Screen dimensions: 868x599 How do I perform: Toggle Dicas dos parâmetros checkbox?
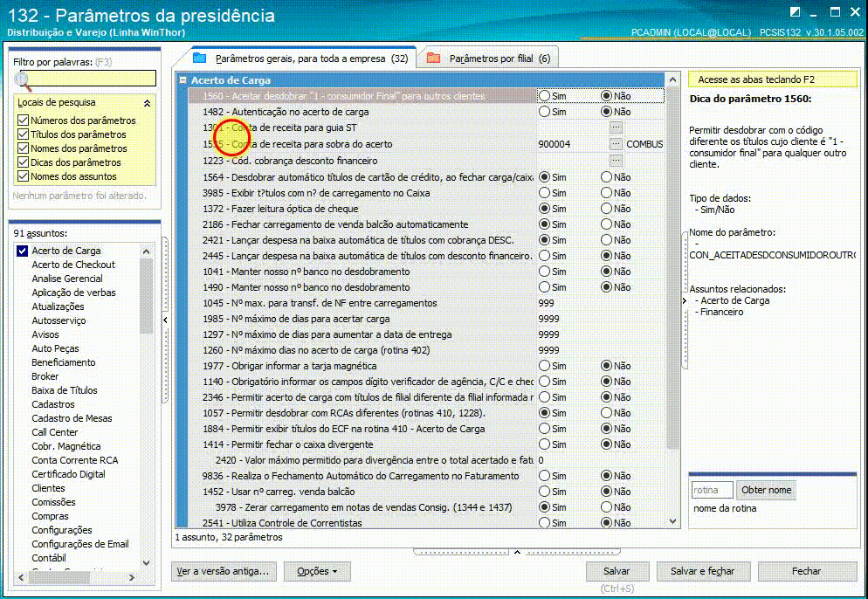tap(23, 162)
